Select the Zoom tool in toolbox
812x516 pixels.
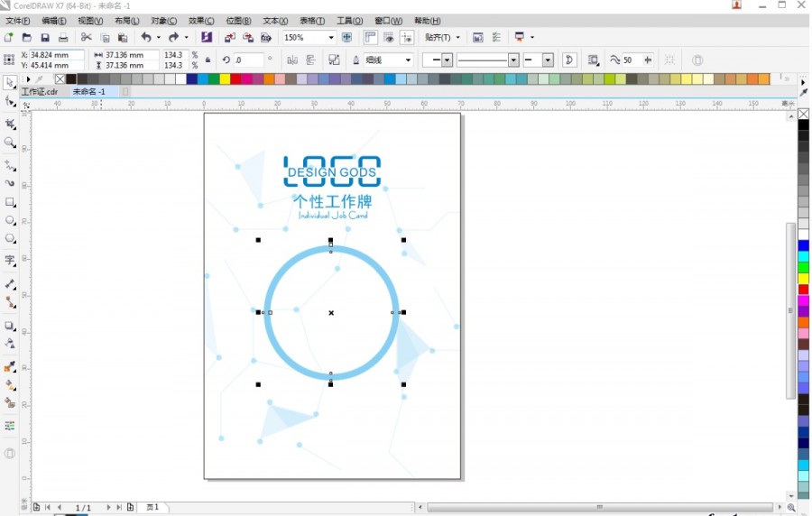11,143
